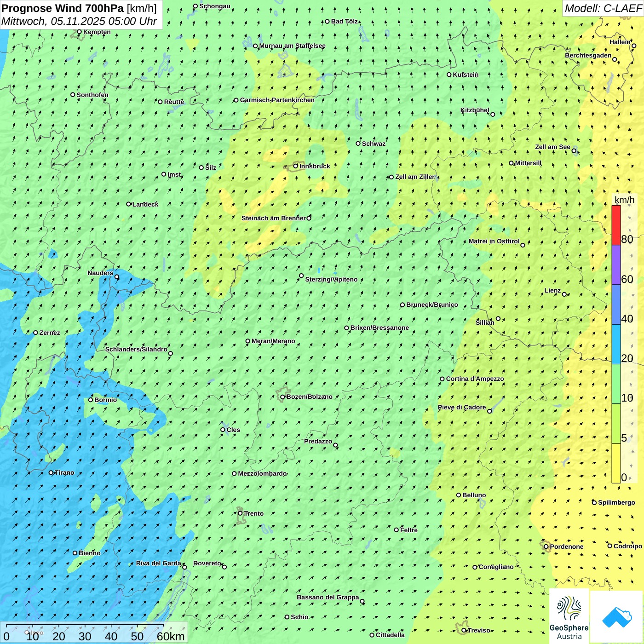This screenshot has width=644, height=644.
Task: Click the 'Steinach am Brenner' label
Action: tap(273, 218)
